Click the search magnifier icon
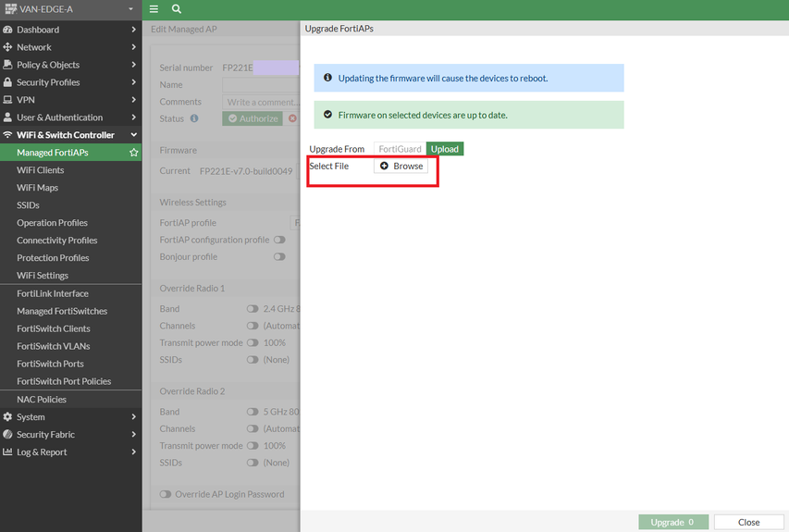This screenshot has height=532, width=789. pos(177,9)
